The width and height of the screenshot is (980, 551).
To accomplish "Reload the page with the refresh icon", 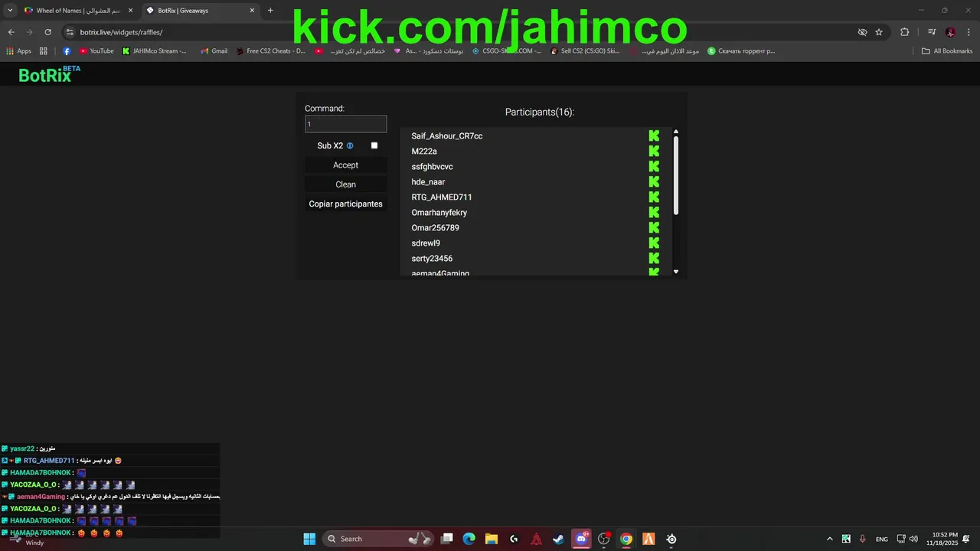I will (x=47, y=32).
